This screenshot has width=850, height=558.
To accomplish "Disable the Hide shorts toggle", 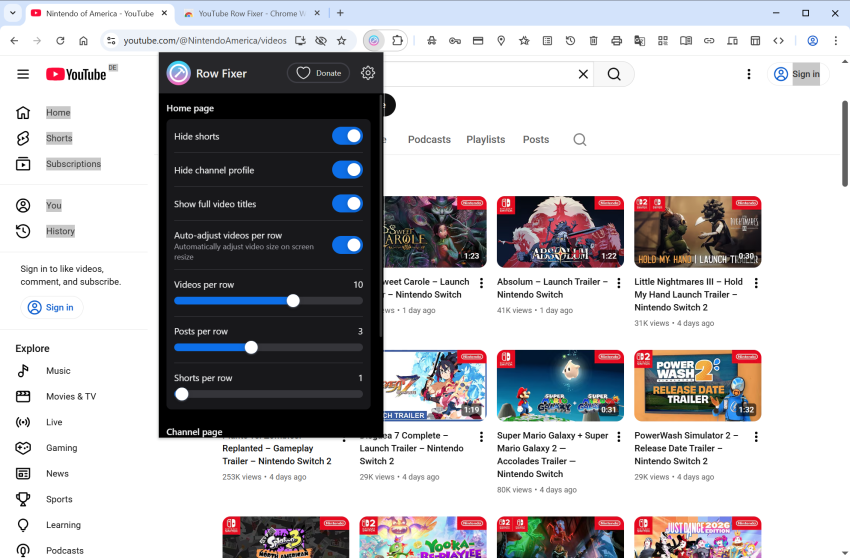I will click(347, 136).
